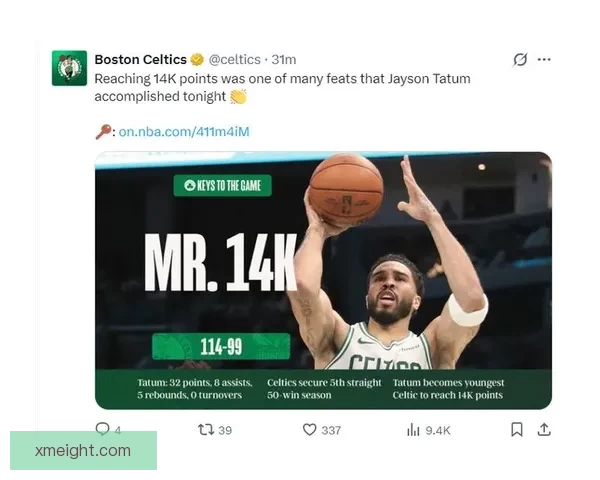Click the Tatum stats caption in image
This screenshot has height=480, width=600.
195,389
